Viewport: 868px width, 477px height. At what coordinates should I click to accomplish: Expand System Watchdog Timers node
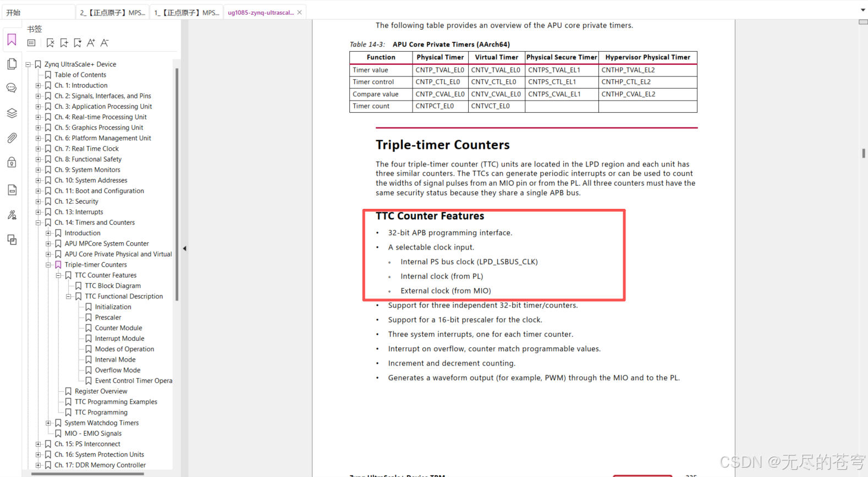(48, 423)
